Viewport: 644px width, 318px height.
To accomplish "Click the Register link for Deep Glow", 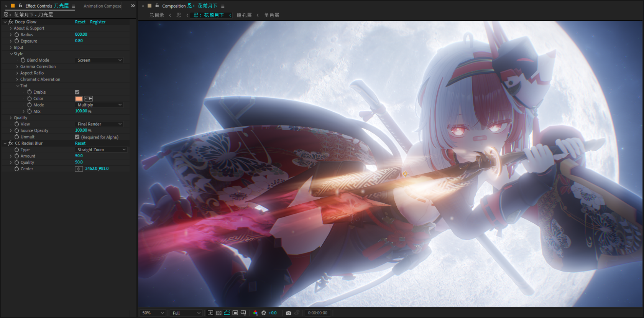I will coord(98,22).
